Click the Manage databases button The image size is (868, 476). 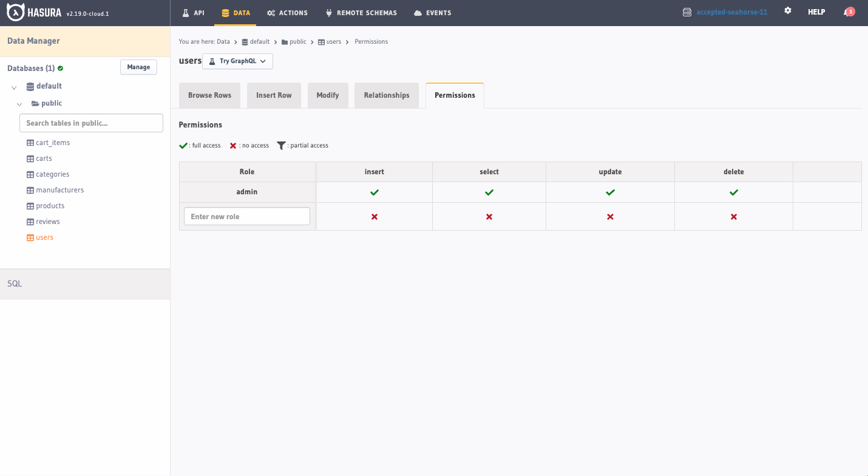138,67
